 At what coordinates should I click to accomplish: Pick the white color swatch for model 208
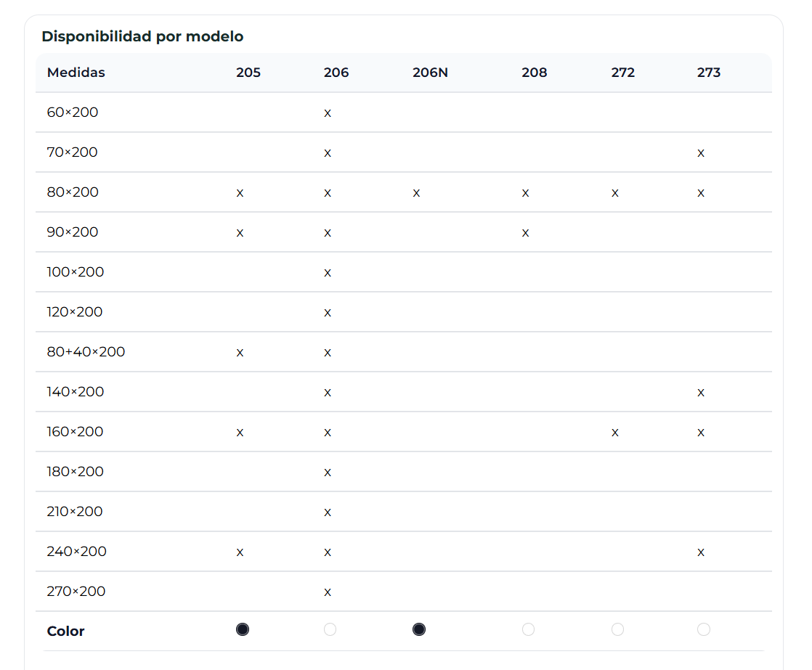528,629
